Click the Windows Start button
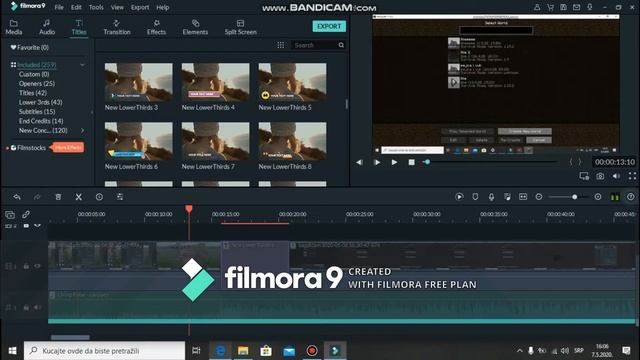 [x=12, y=351]
